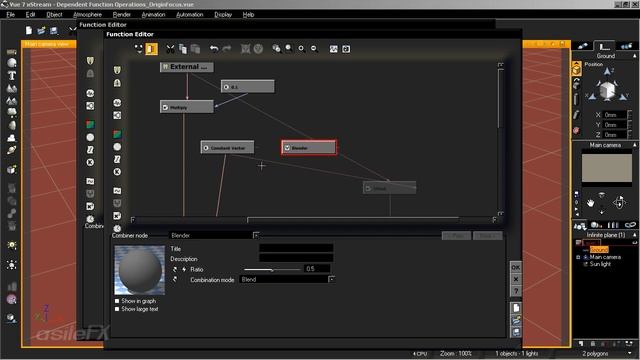Enable the Show large text checkbox
Viewport: 640px width, 360px height.
click(x=117, y=309)
